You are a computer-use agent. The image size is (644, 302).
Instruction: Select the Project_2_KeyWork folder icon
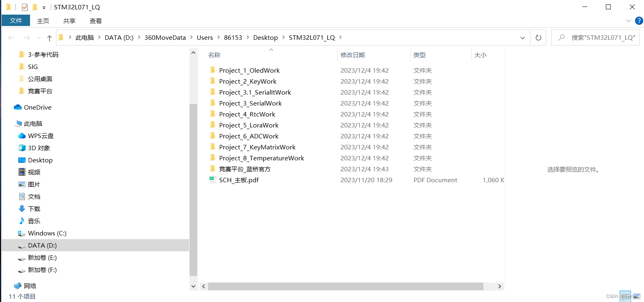click(212, 81)
